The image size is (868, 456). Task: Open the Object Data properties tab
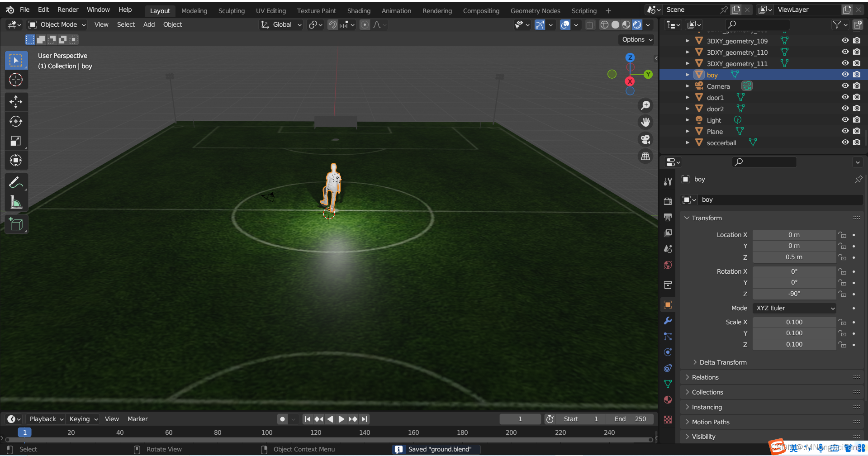pos(668,384)
